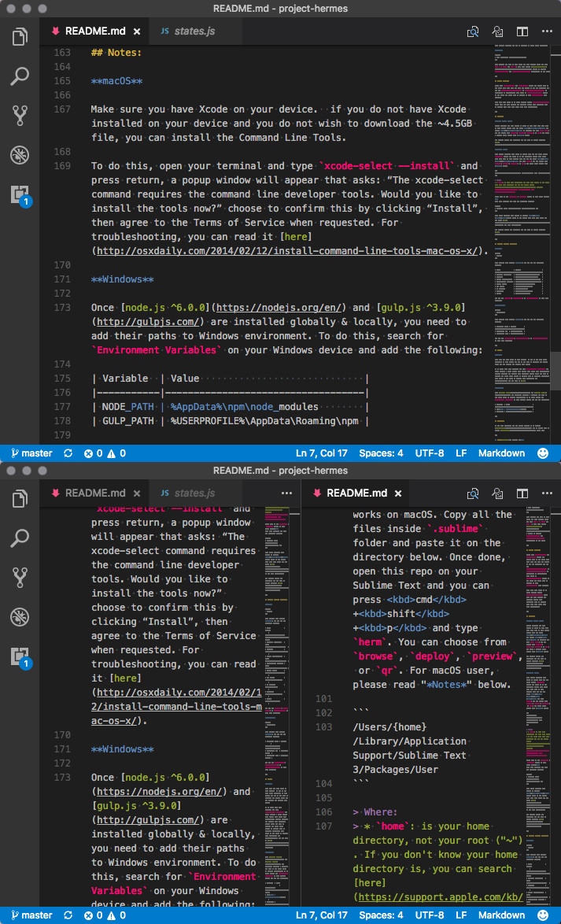Screen dimensions: 561x924
Task: Click gray magnifier preview icon, single-editor window
Action: pos(498,31)
